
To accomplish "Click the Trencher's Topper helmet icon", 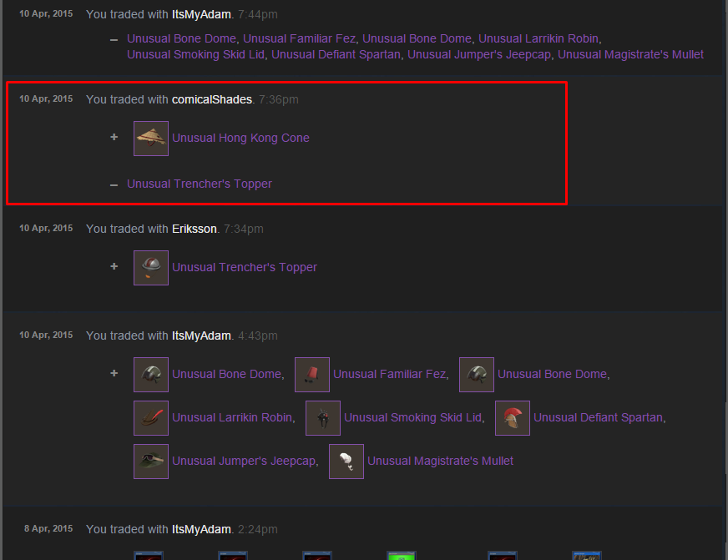I will pos(151,268).
